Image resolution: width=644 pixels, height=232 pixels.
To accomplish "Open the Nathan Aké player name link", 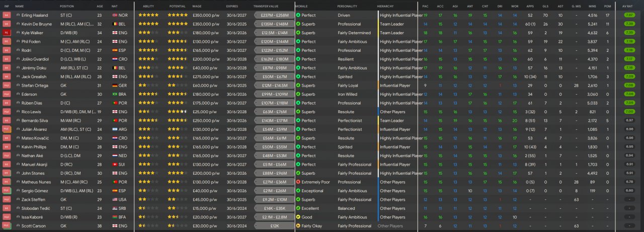I will pyautogui.click(x=33, y=156).
